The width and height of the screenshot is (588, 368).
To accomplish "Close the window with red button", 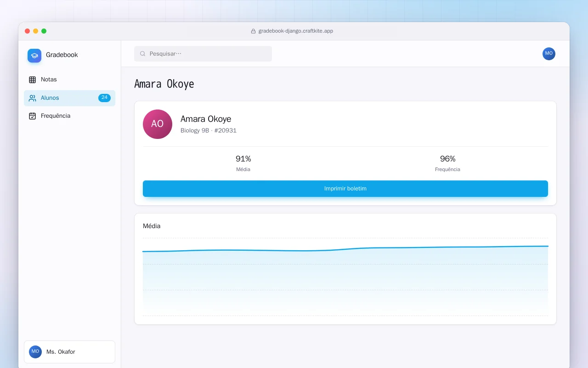I will pyautogui.click(x=28, y=31).
